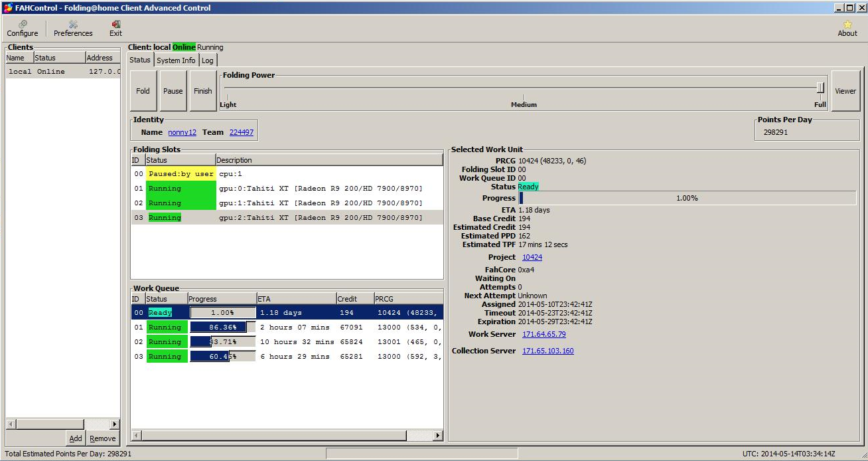Open the Log tab
The image size is (868, 461).
coord(208,60)
